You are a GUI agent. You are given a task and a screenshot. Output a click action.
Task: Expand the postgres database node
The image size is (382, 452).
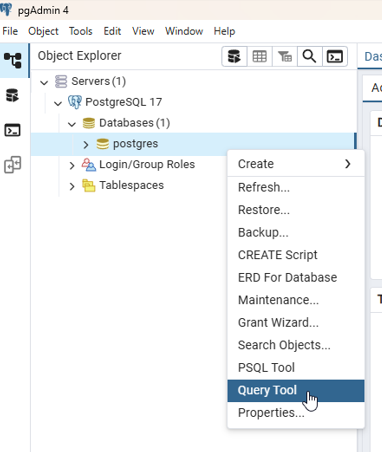coord(86,144)
